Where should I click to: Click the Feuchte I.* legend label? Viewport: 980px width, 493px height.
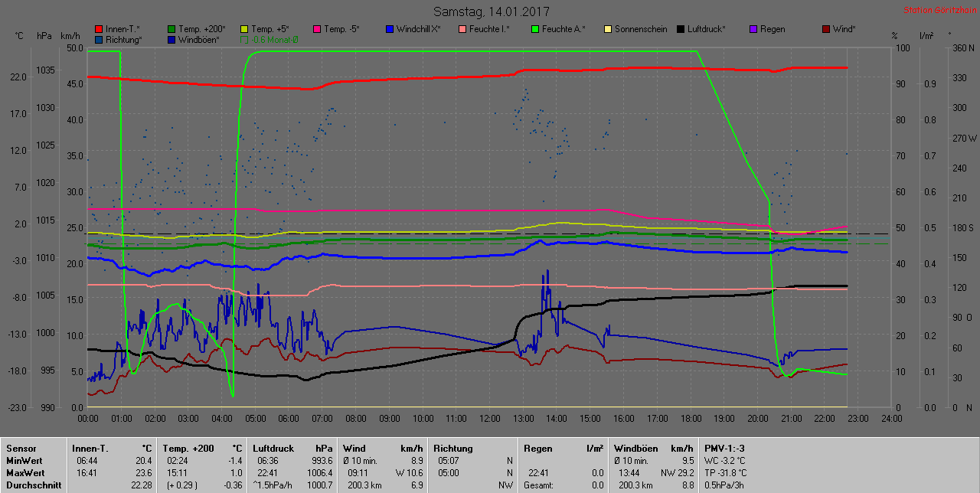(x=489, y=29)
